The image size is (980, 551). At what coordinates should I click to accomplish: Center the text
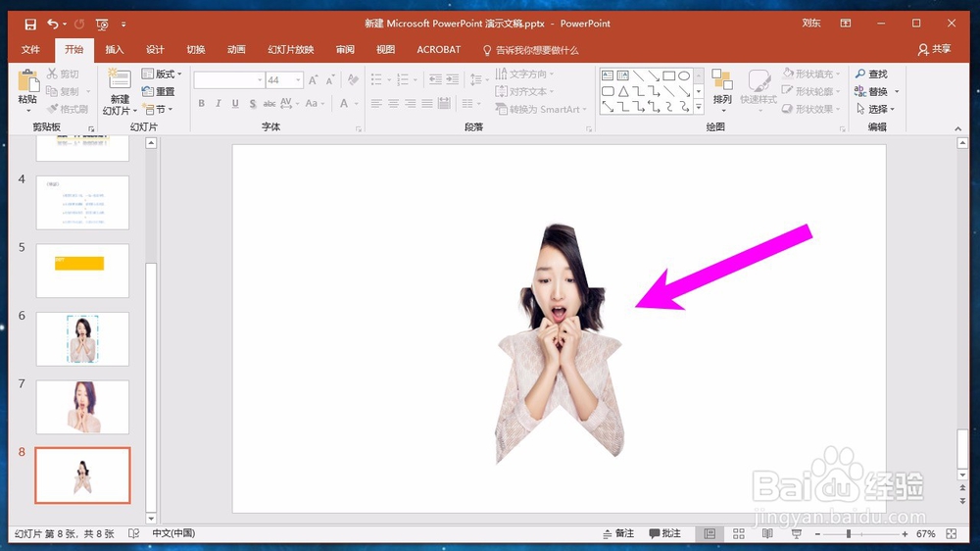point(393,103)
